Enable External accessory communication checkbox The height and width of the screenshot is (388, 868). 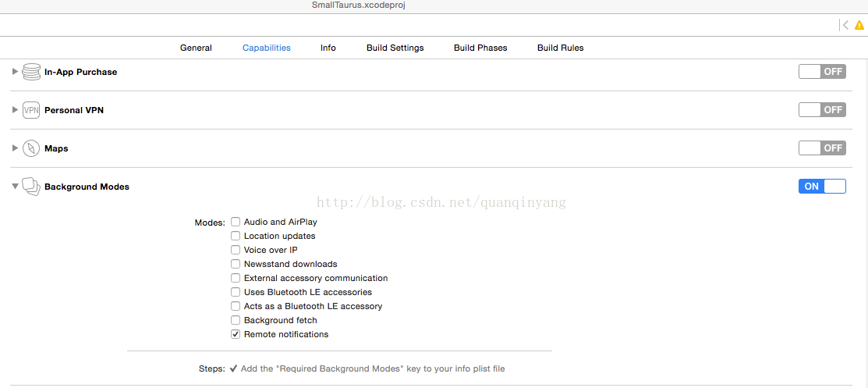tap(236, 278)
